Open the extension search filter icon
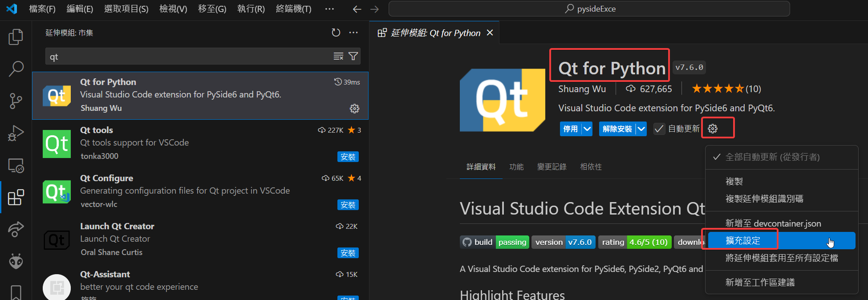Screen dimensions: 868x300 point(353,56)
